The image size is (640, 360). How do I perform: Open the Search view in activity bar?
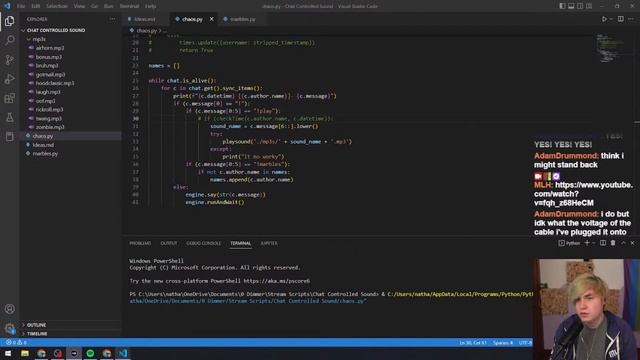pyautogui.click(x=9, y=40)
